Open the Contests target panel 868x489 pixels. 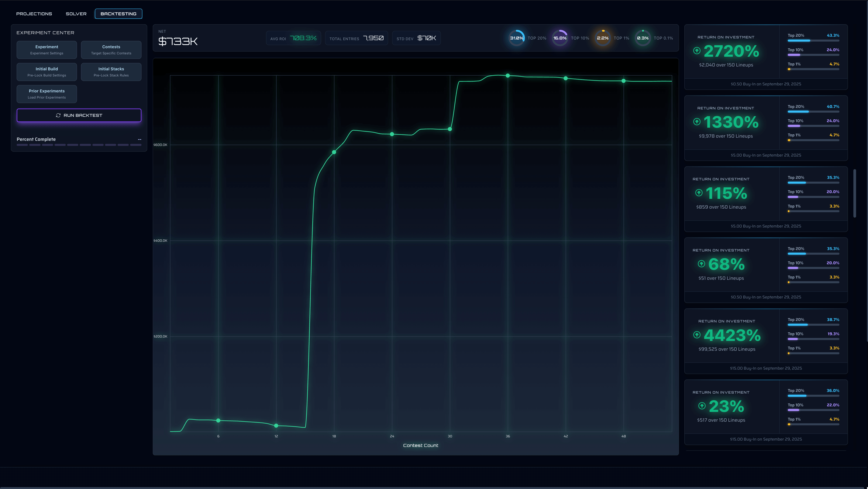click(x=111, y=49)
